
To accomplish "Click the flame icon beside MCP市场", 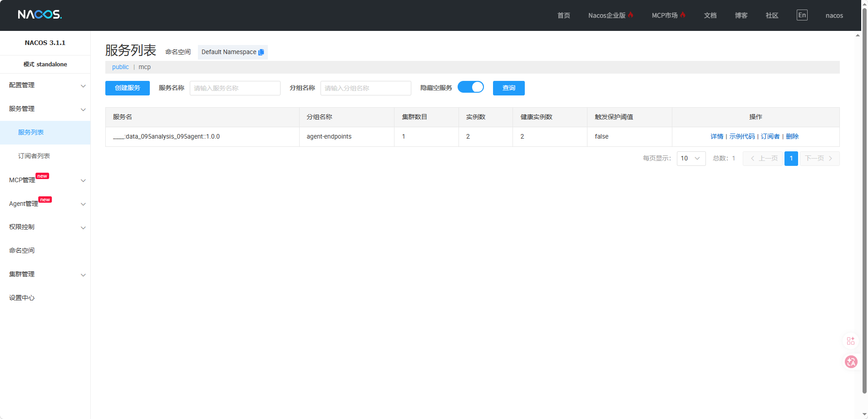I will coord(683,15).
